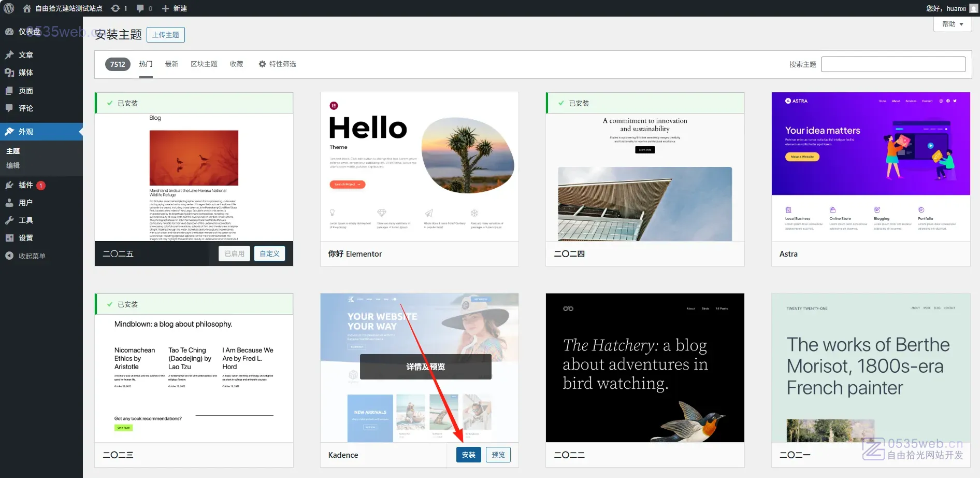Open the 媒体 media sidebar item

point(25,73)
